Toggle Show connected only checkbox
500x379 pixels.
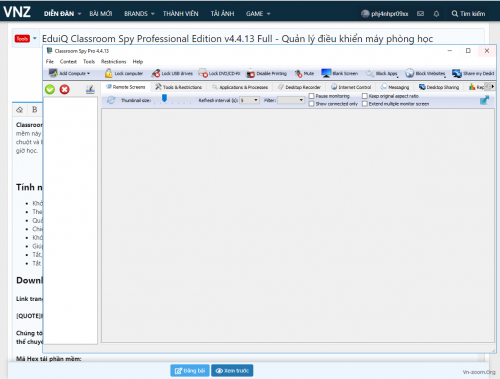pyautogui.click(x=312, y=104)
